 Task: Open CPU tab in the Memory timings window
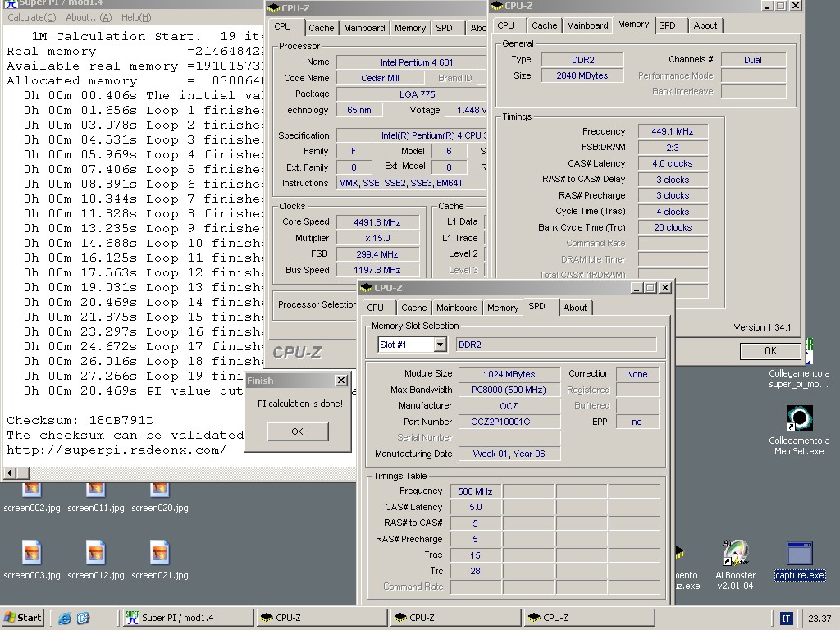coord(505,25)
